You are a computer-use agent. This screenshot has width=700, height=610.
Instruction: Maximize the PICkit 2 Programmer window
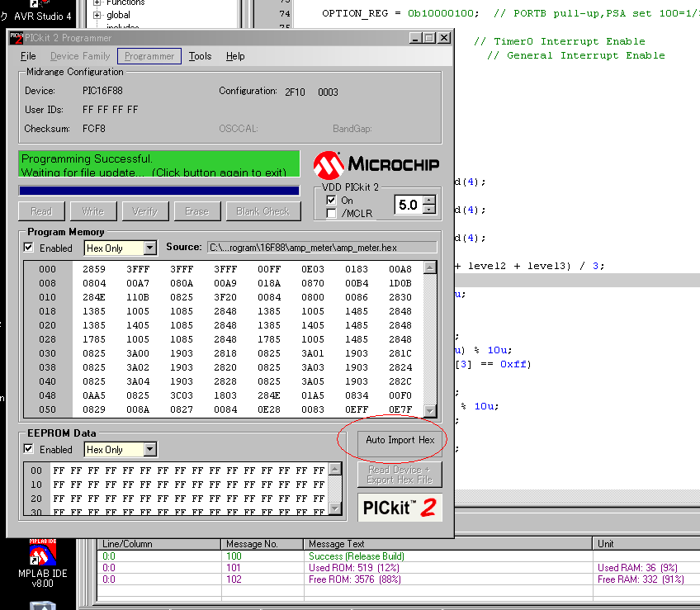[429, 38]
